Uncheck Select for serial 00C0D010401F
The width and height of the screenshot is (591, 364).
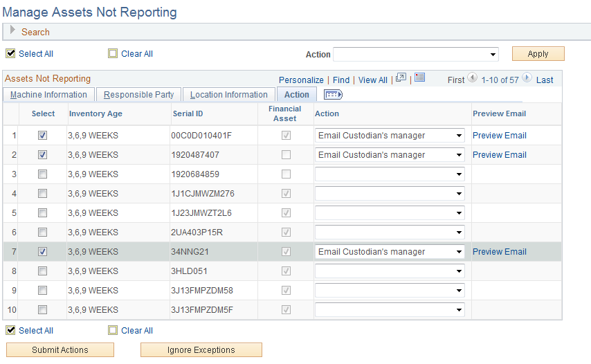pos(43,135)
